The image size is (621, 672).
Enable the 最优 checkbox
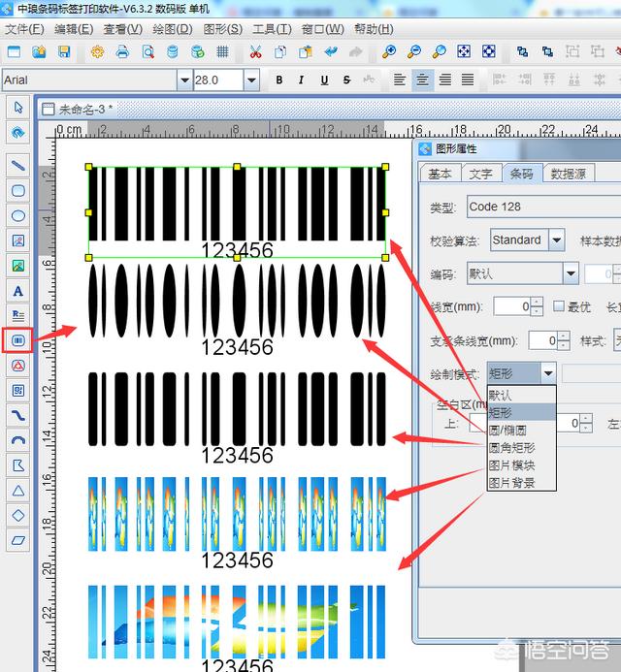(558, 306)
